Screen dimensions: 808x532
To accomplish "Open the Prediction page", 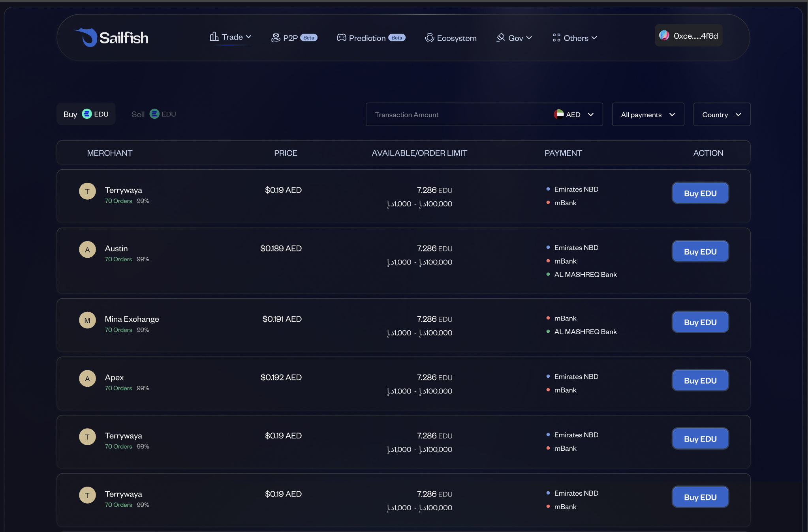I will [371, 38].
